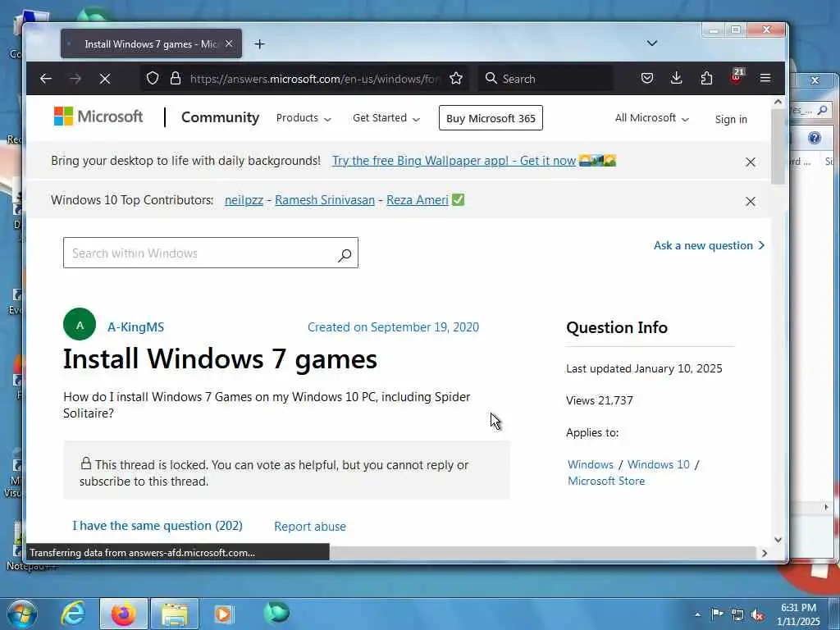Click Report abuse

(x=309, y=527)
